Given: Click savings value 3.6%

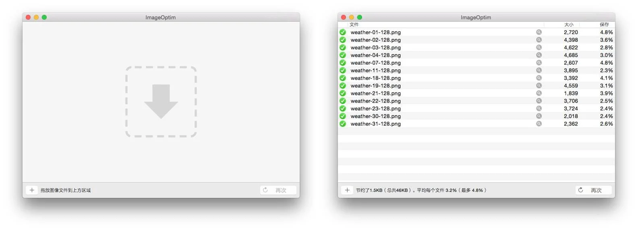Looking at the screenshot, I should (607, 40).
